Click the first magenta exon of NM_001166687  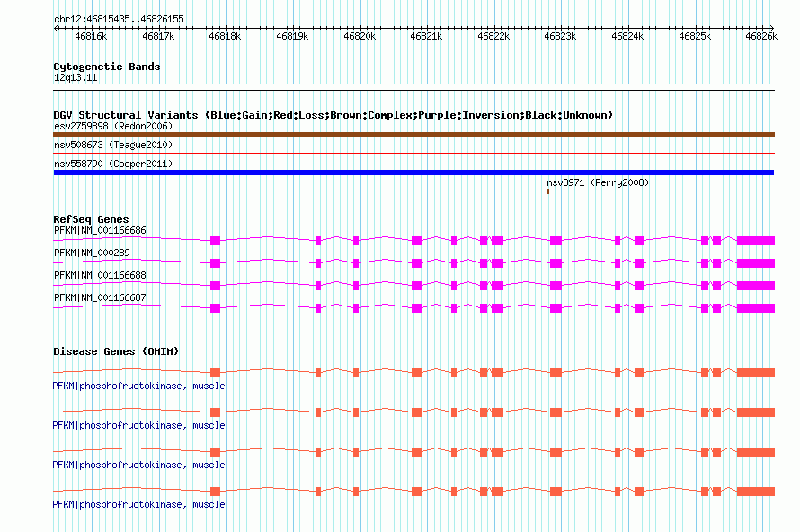click(216, 308)
